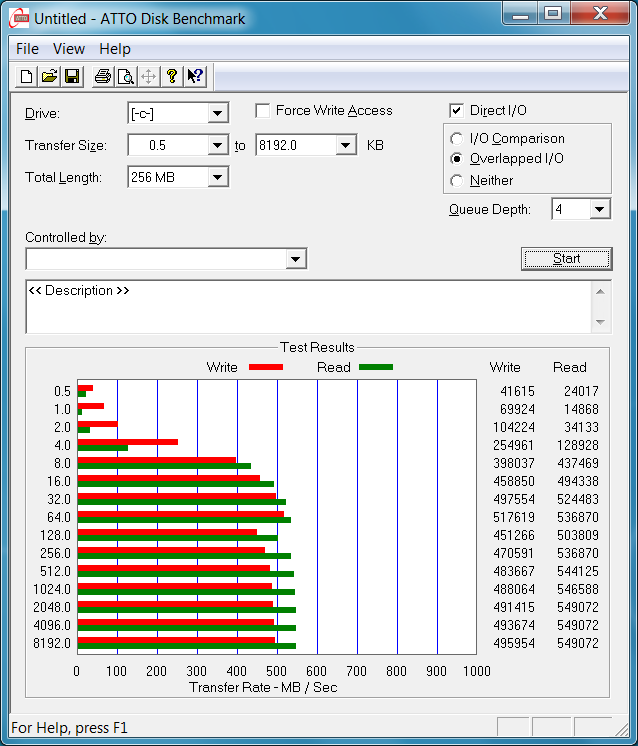The height and width of the screenshot is (746, 638).
Task: Open the Queue Depth dropdown
Action: click(x=599, y=209)
